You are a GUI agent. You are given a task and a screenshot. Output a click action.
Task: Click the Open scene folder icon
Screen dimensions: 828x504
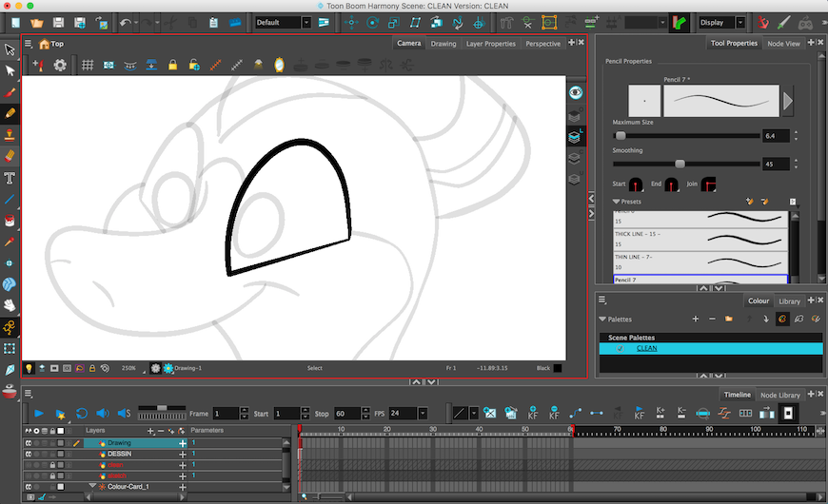pos(36,23)
